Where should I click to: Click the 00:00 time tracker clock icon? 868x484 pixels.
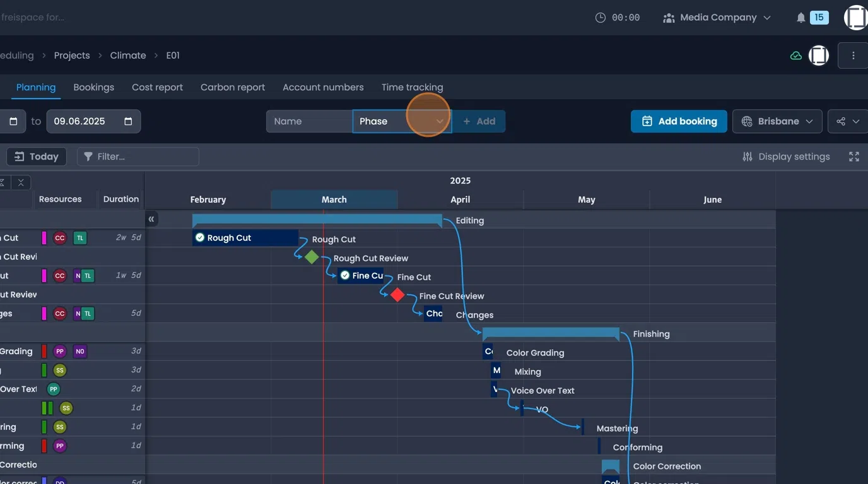[x=601, y=18]
